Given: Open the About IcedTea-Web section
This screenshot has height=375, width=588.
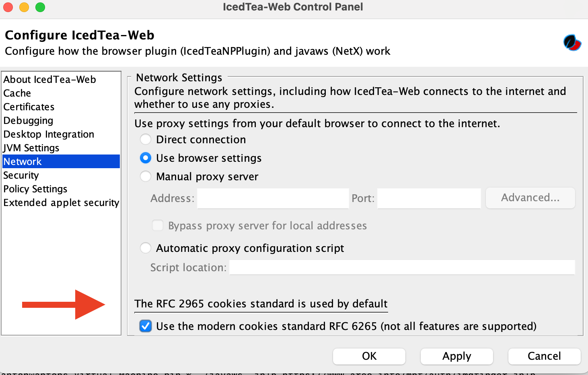Looking at the screenshot, I should [x=49, y=80].
